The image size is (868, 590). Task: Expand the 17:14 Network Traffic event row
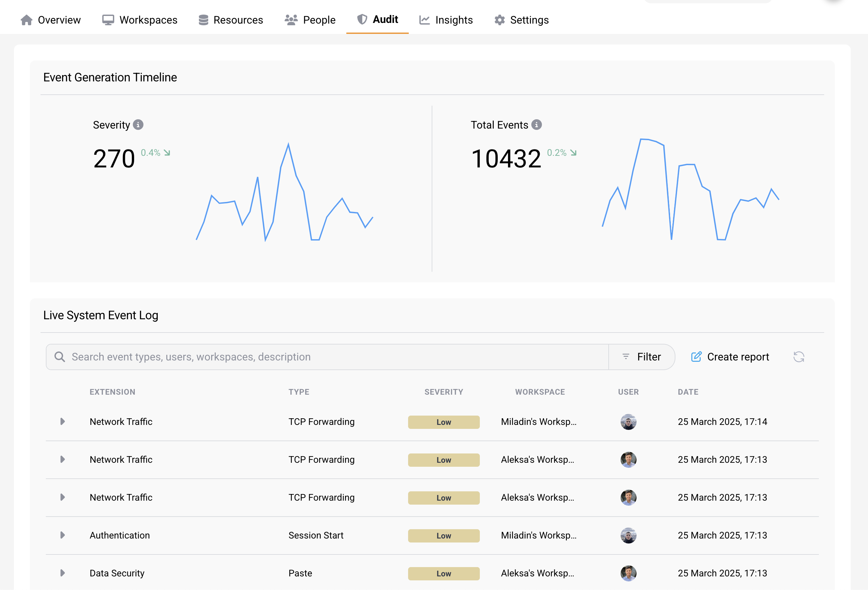coord(62,422)
